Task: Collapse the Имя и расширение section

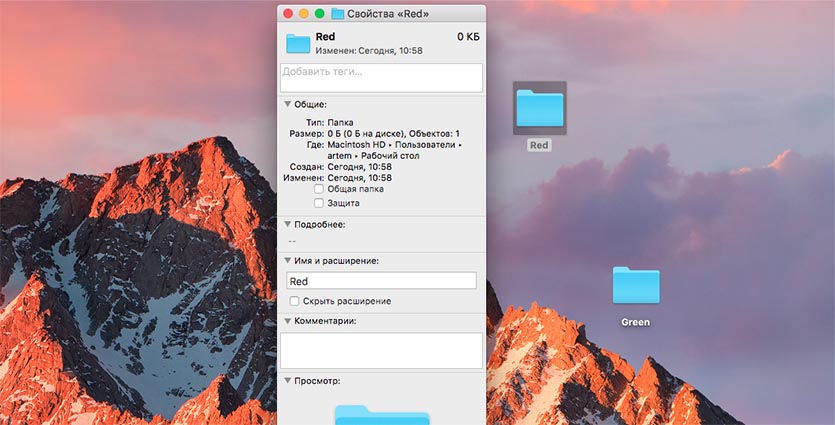Action: pos(288,261)
